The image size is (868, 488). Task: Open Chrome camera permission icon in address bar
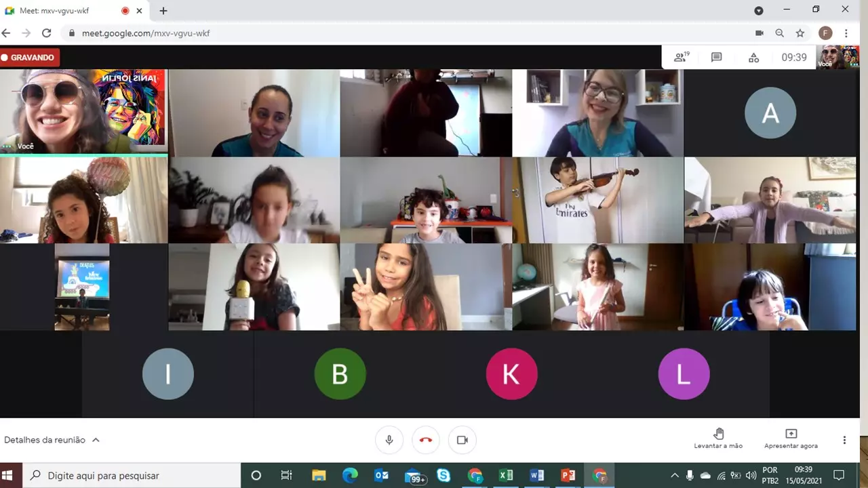(x=759, y=33)
